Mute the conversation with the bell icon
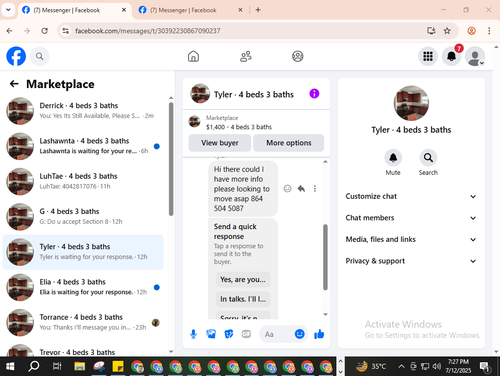500x376 pixels. pos(393,157)
